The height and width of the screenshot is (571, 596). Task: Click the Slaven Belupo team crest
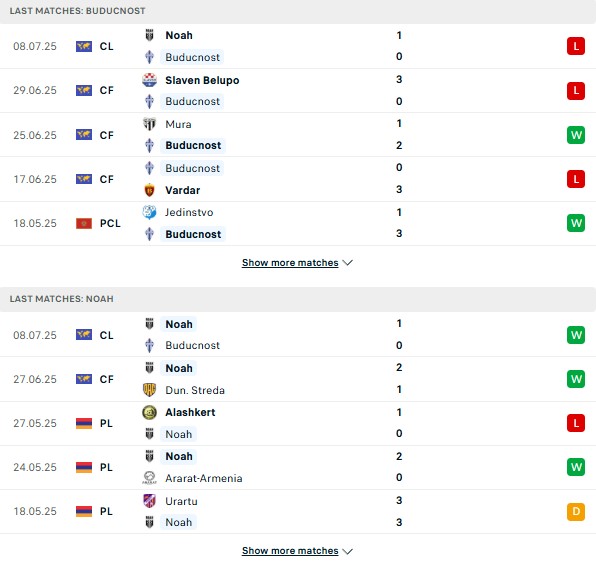pos(149,80)
